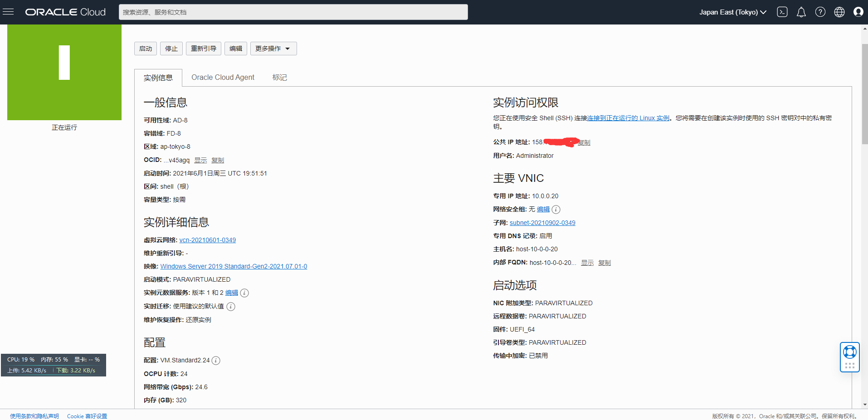
Task: Expand the 更多操作 dropdown
Action: 273,49
